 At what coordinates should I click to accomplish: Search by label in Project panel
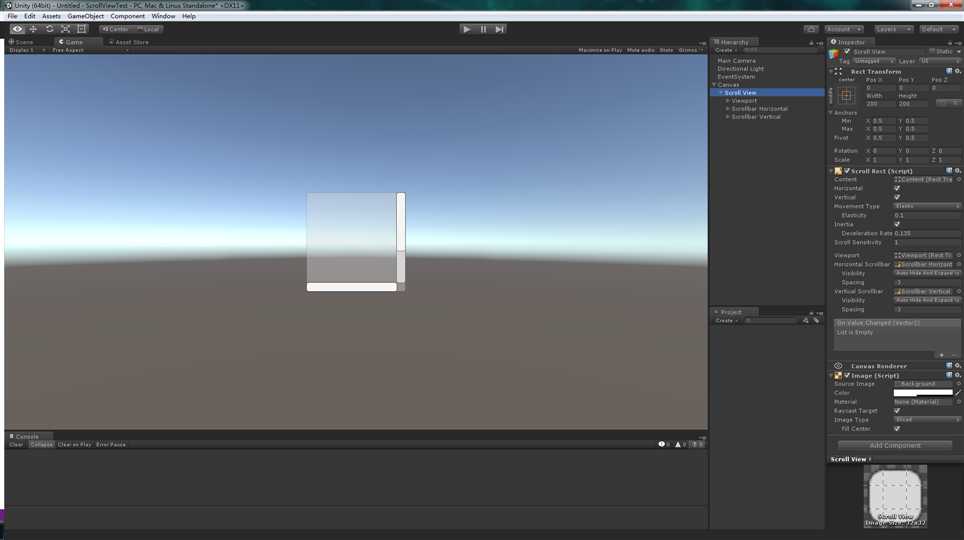coord(816,320)
